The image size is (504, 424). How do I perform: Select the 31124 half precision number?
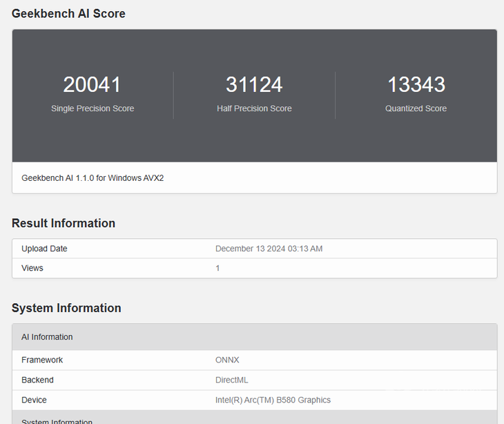tap(254, 85)
